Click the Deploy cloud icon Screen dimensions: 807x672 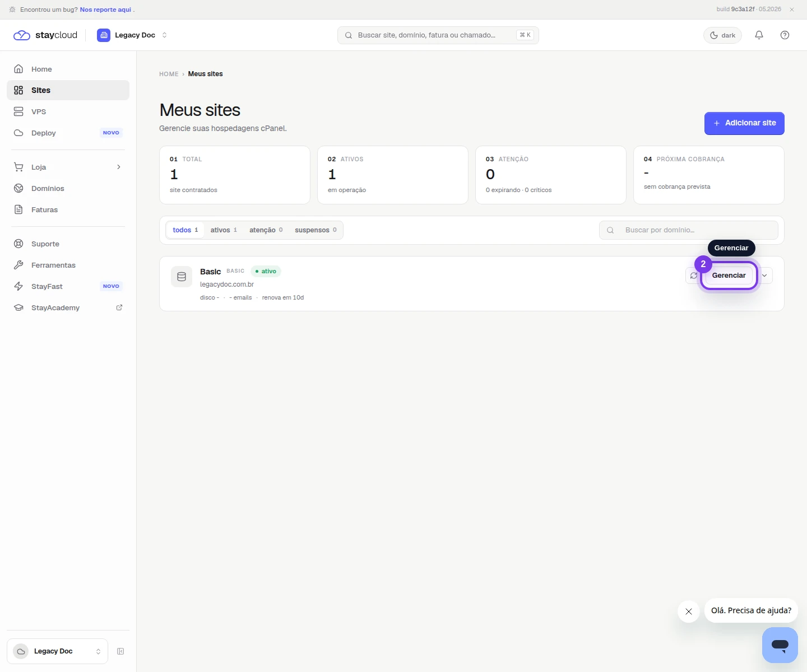pos(18,133)
